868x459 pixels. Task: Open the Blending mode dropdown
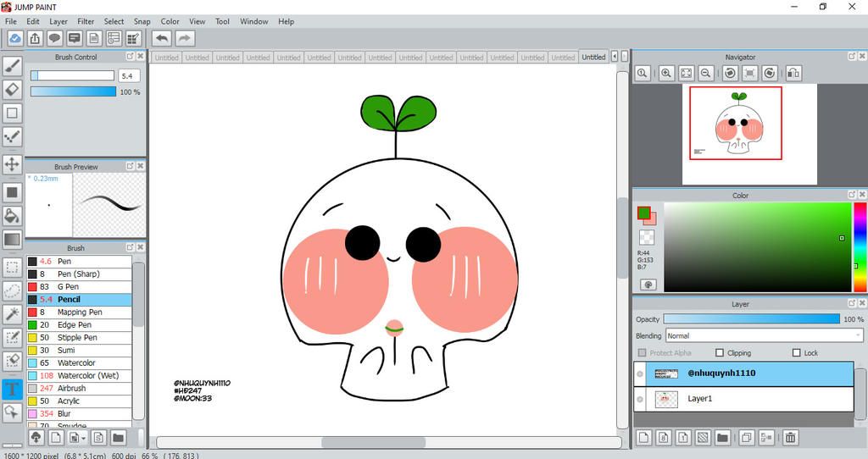[764, 335]
